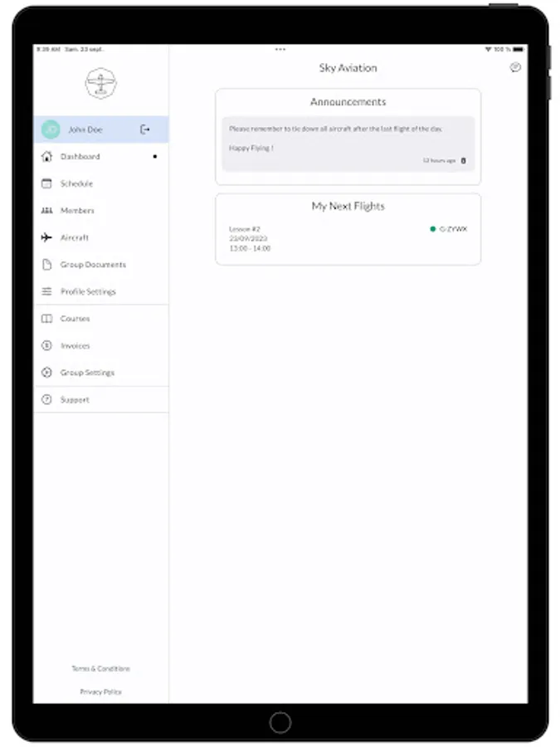The width and height of the screenshot is (560, 747).
Task: Click the green status dot by G-ZYWX
Action: tap(433, 229)
